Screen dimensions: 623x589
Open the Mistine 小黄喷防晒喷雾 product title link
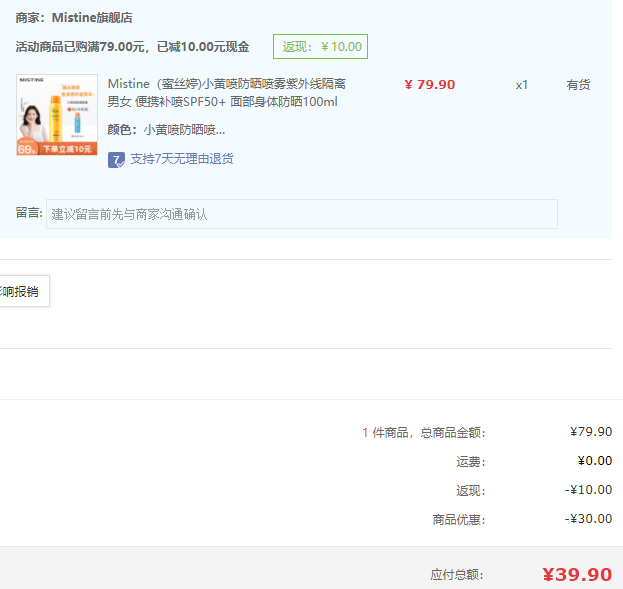pyautogui.click(x=226, y=93)
